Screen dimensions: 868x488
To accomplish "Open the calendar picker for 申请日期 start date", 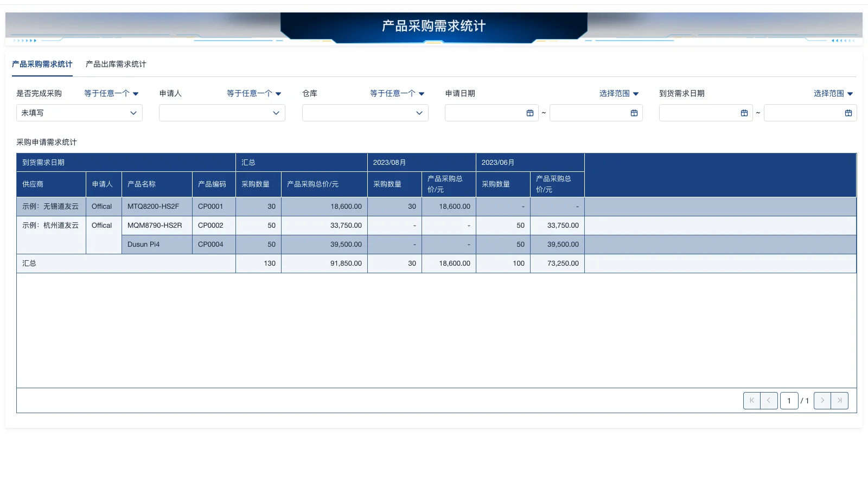I will 530,113.
